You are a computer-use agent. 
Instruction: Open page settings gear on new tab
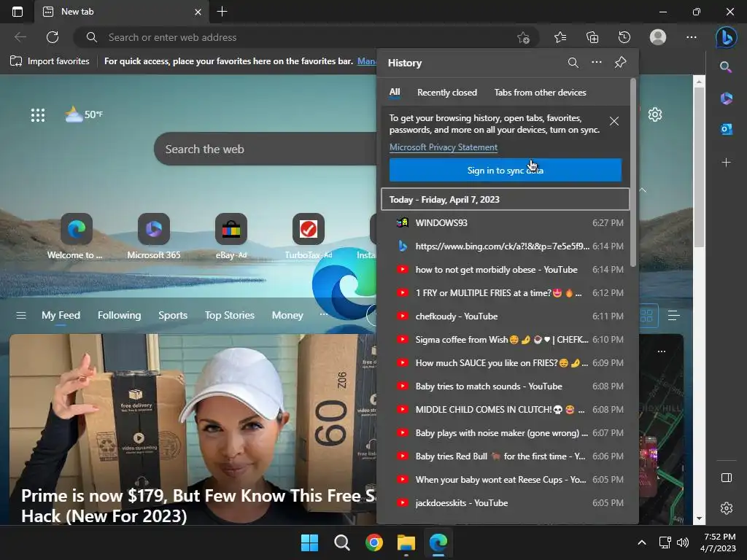tap(655, 114)
